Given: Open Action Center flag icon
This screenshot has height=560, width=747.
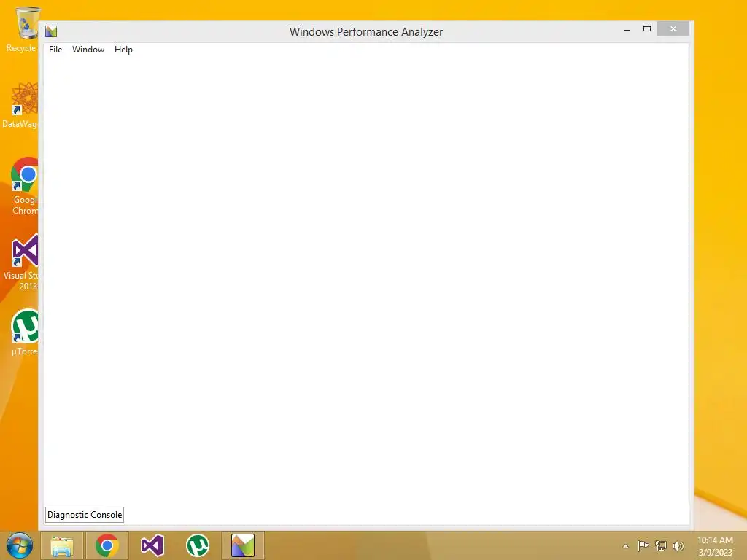Looking at the screenshot, I should coord(643,545).
